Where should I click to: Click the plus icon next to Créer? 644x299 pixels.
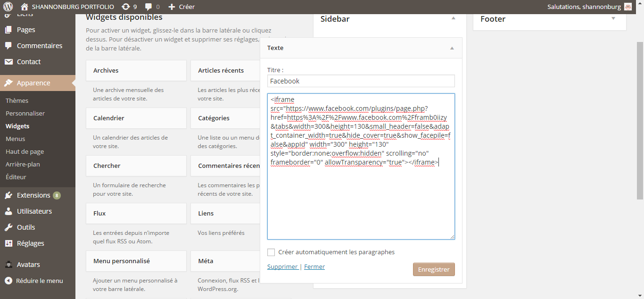172,7
